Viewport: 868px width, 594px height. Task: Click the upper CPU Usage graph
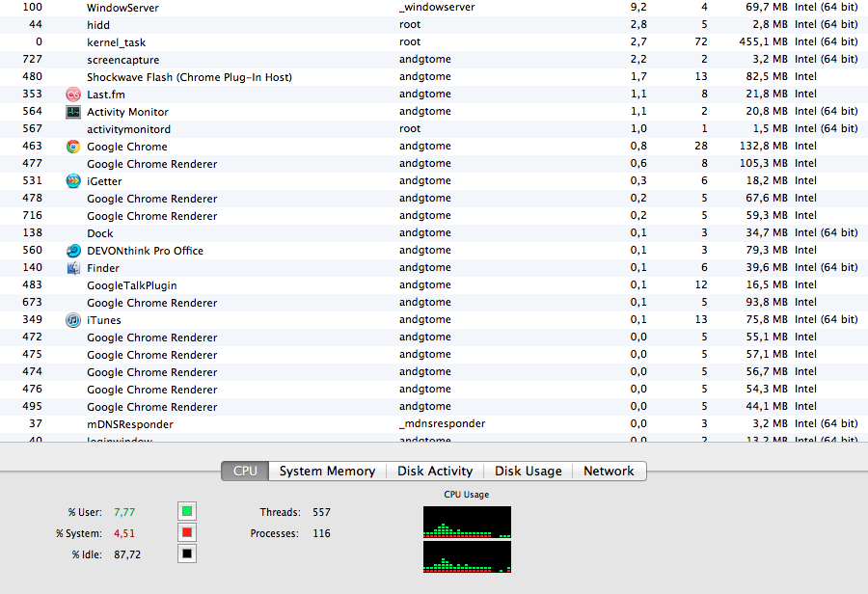point(467,522)
